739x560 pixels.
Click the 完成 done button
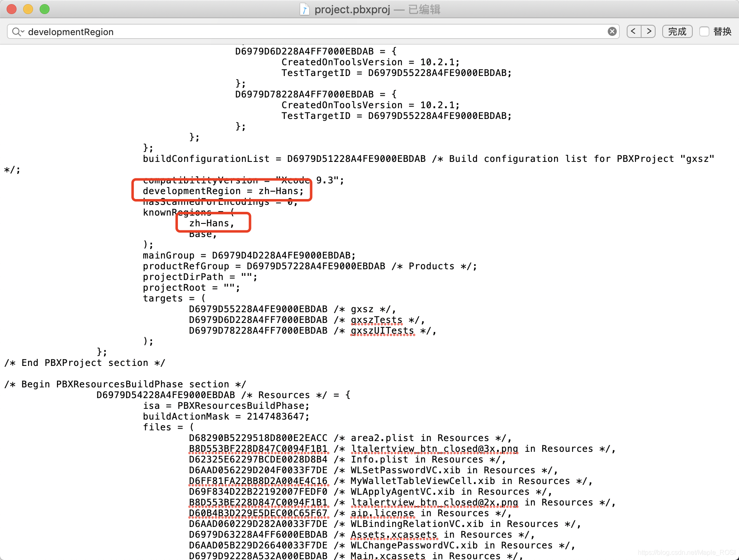[x=677, y=31]
